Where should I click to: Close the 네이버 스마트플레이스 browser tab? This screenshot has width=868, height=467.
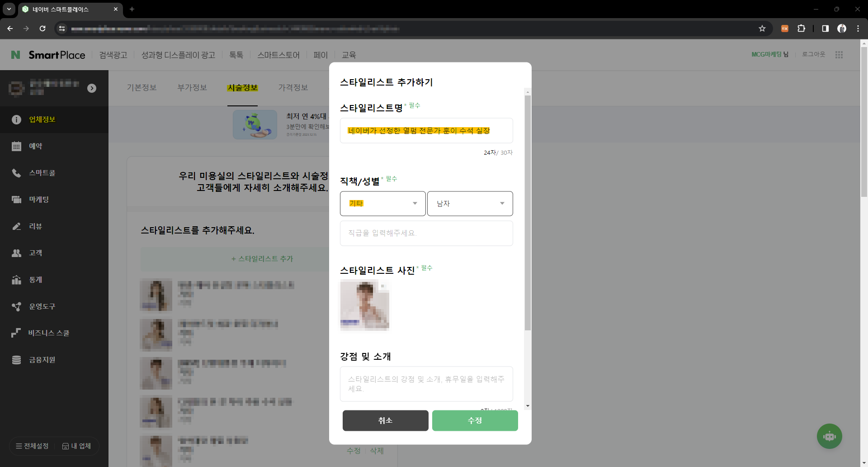(116, 9)
